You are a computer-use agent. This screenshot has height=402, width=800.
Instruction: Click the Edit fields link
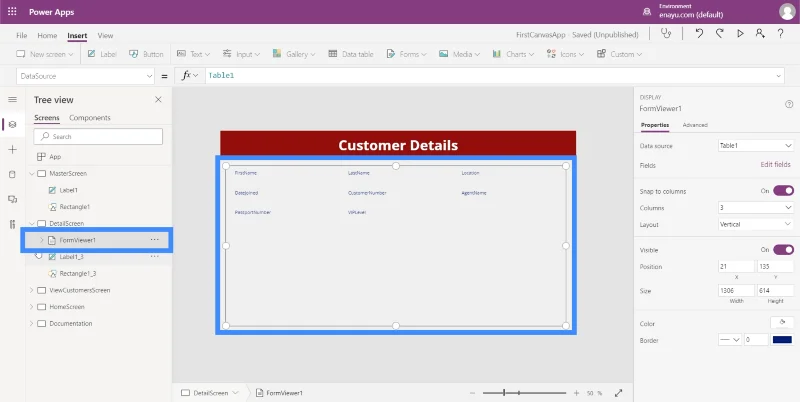pos(775,165)
